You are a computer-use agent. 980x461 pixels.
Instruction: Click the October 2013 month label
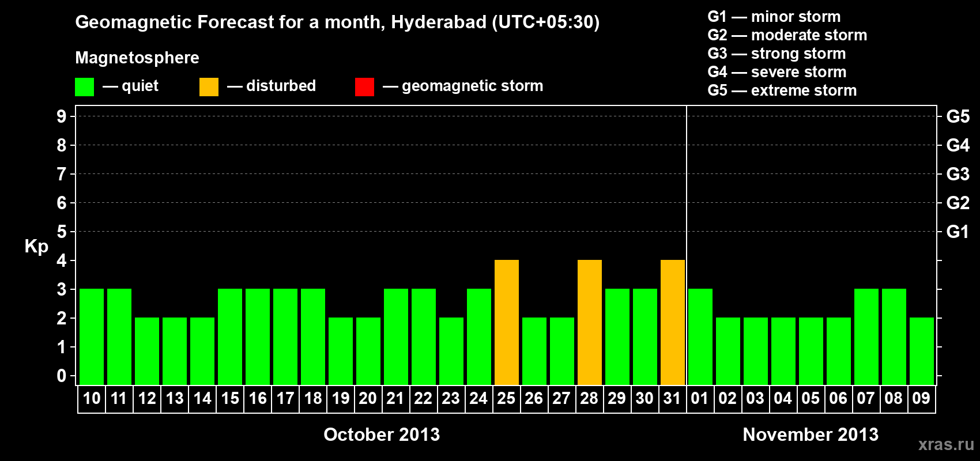click(x=382, y=434)
